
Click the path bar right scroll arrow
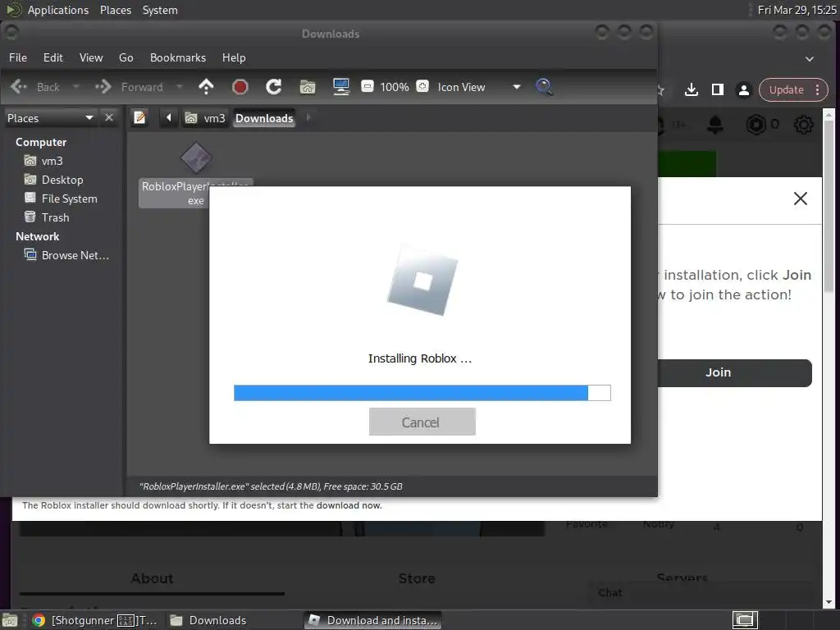tap(308, 117)
